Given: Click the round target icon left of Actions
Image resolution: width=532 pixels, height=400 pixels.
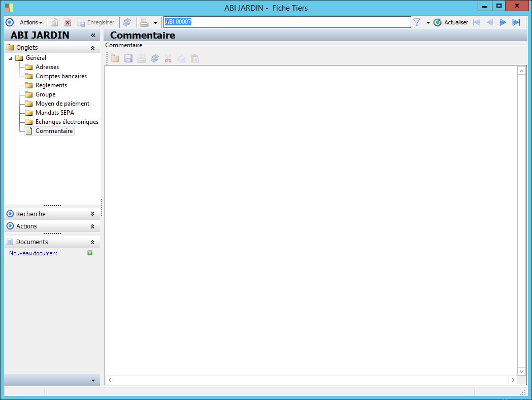Looking at the screenshot, I should 10,22.
